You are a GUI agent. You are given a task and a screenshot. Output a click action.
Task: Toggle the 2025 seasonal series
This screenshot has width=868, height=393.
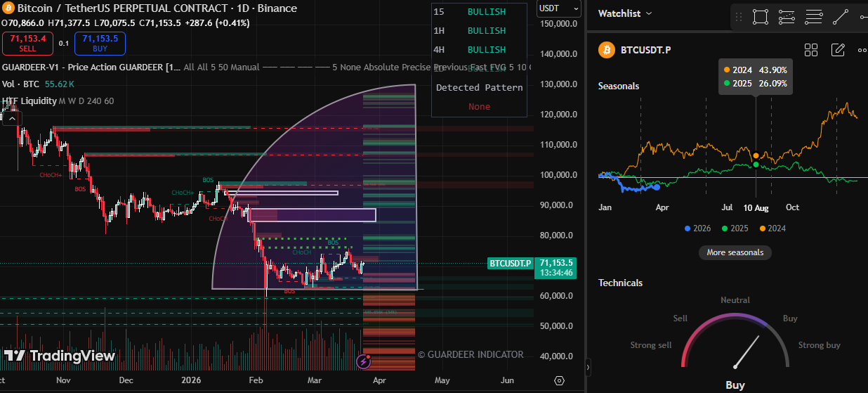[x=735, y=228]
